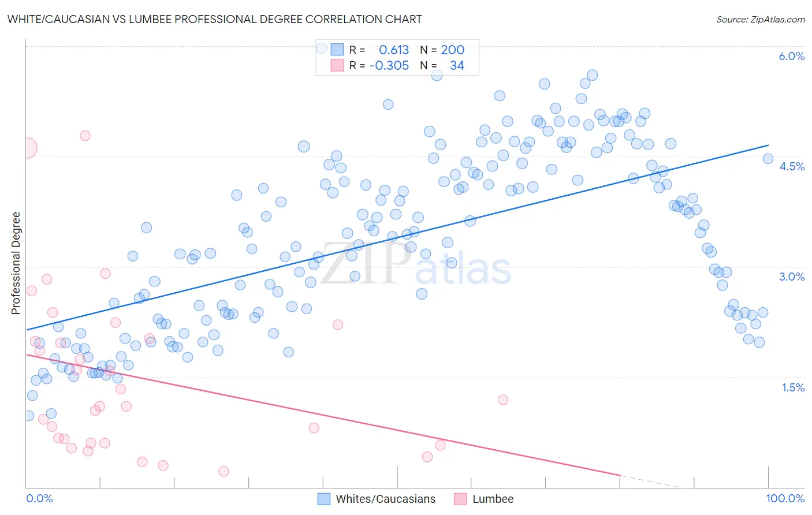Image resolution: width=812 pixels, height=515 pixels.
Task: Click the 1.5% axis tick label
Action: [793, 387]
